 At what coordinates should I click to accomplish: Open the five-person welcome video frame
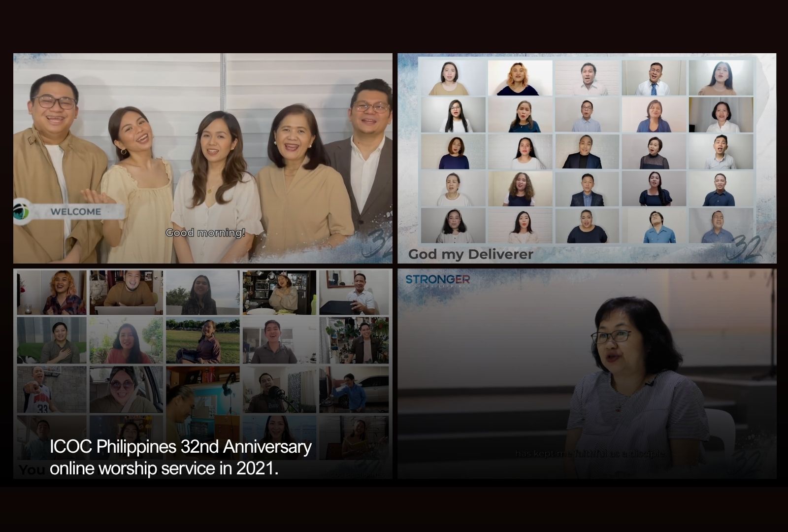[203, 158]
